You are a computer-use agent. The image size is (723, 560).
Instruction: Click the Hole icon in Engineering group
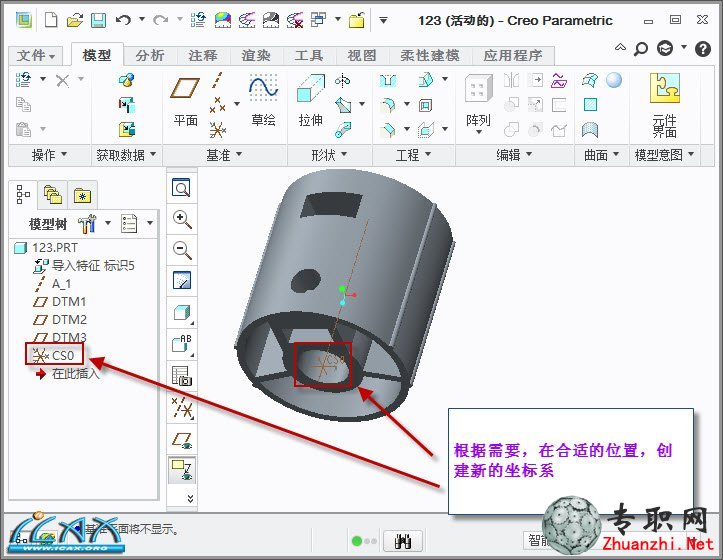[x=388, y=81]
